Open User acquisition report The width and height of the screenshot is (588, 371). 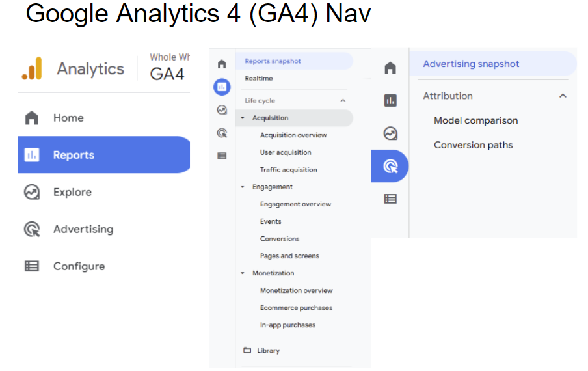286,152
